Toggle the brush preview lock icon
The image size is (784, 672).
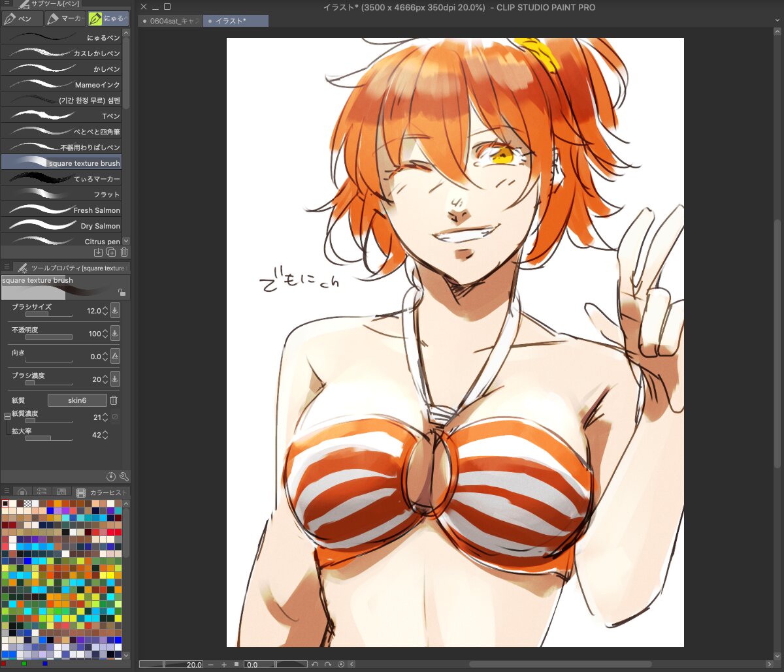point(121,293)
